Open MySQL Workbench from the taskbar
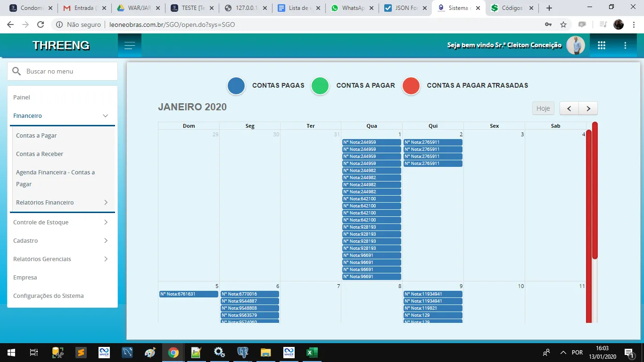 (x=127, y=353)
